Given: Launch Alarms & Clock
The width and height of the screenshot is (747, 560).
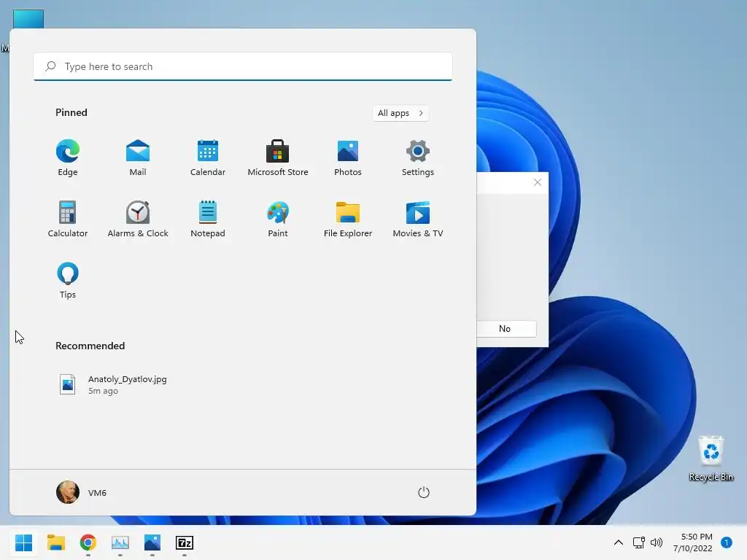Looking at the screenshot, I should click(x=138, y=219).
